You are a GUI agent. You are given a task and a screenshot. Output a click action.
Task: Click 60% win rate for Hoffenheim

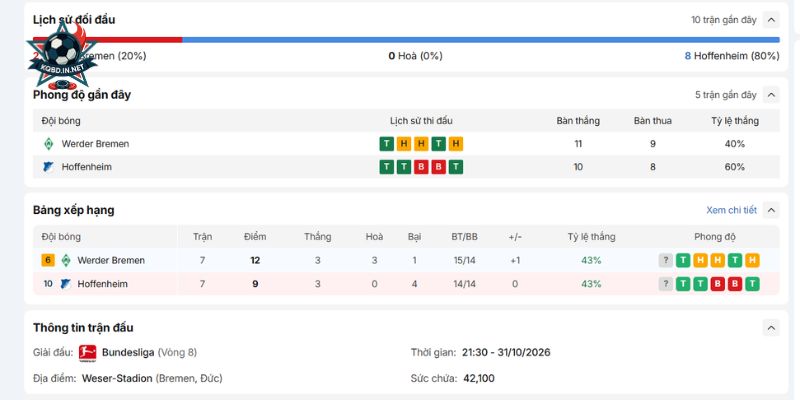(x=735, y=167)
